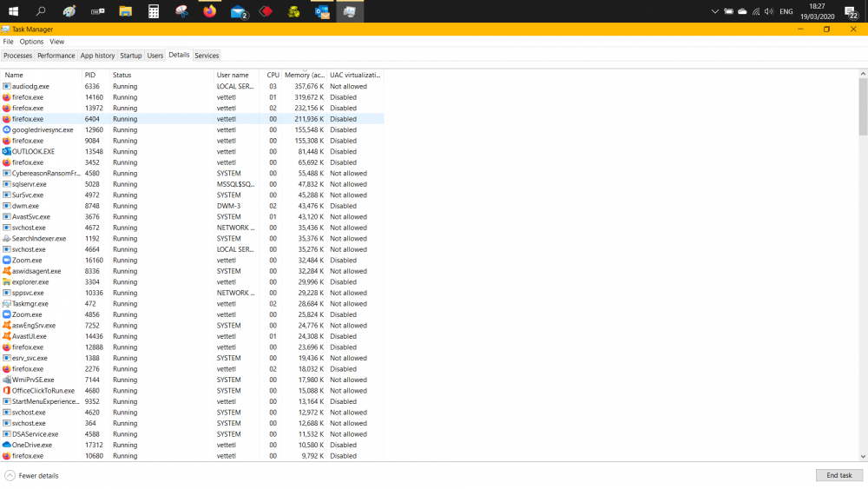Select the AvastUI.exe process icon

[x=7, y=336]
